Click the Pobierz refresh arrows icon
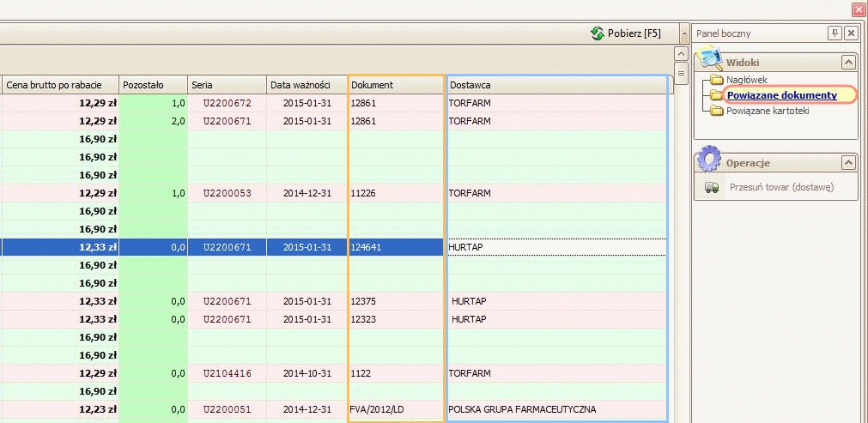868x423 pixels. click(x=598, y=33)
